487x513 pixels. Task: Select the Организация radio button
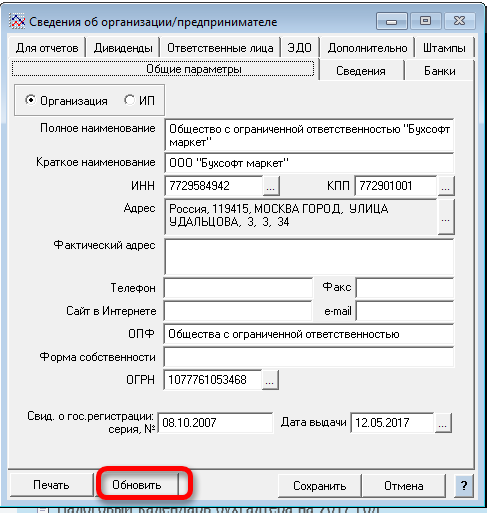coord(30,100)
